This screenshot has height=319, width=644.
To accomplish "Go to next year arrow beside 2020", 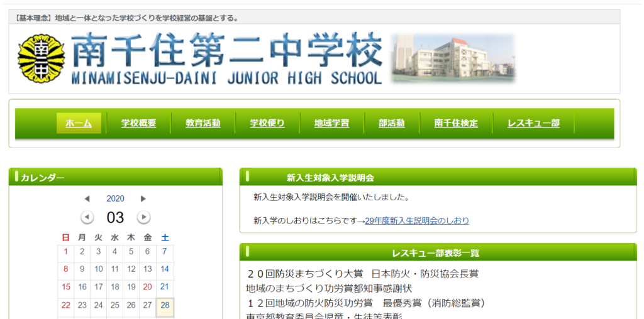I will 143,199.
